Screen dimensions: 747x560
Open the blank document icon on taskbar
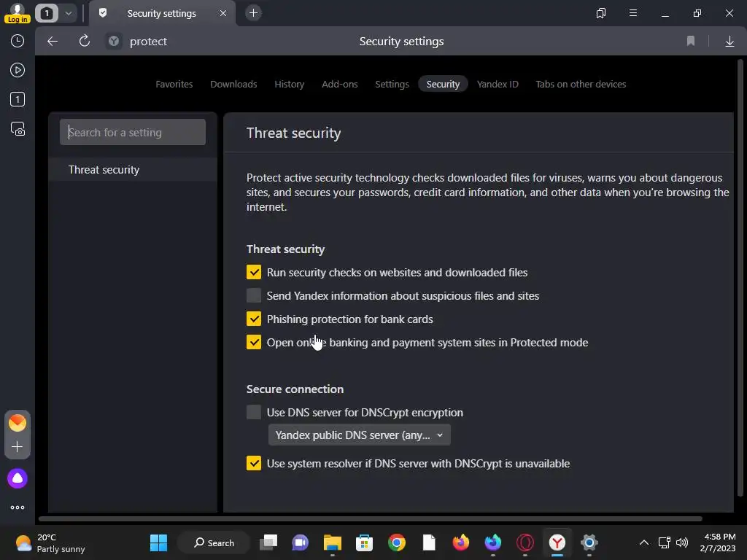point(429,542)
